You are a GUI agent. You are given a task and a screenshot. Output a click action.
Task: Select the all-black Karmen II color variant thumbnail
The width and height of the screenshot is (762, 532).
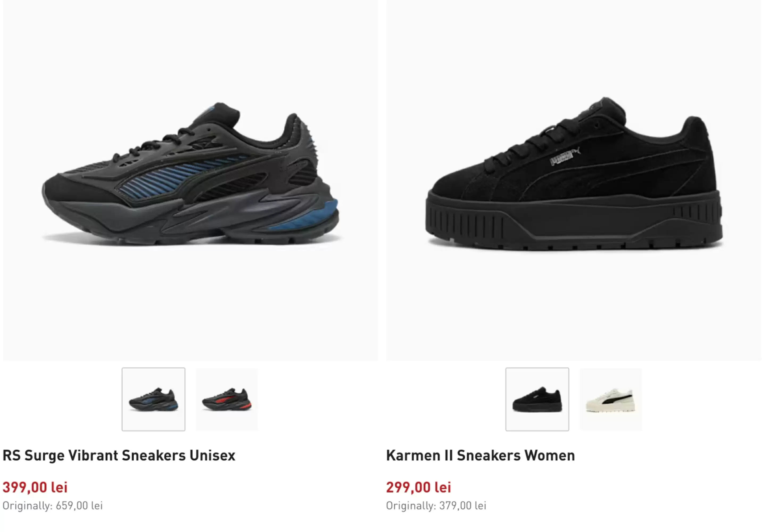pyautogui.click(x=537, y=399)
